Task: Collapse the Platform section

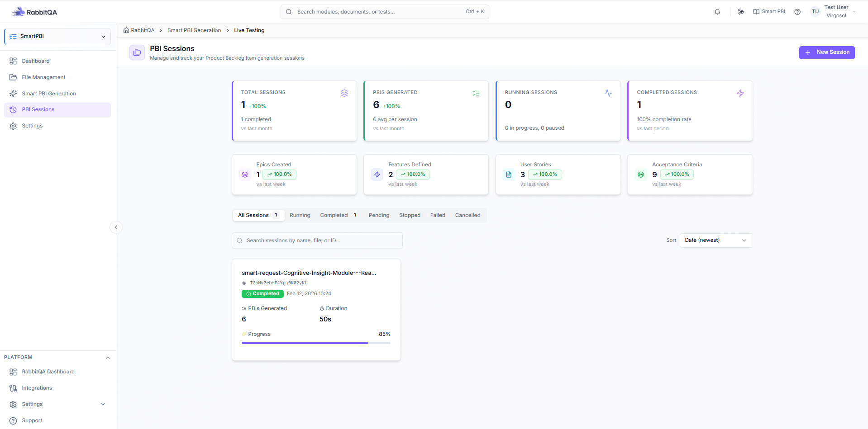Action: (x=108, y=358)
